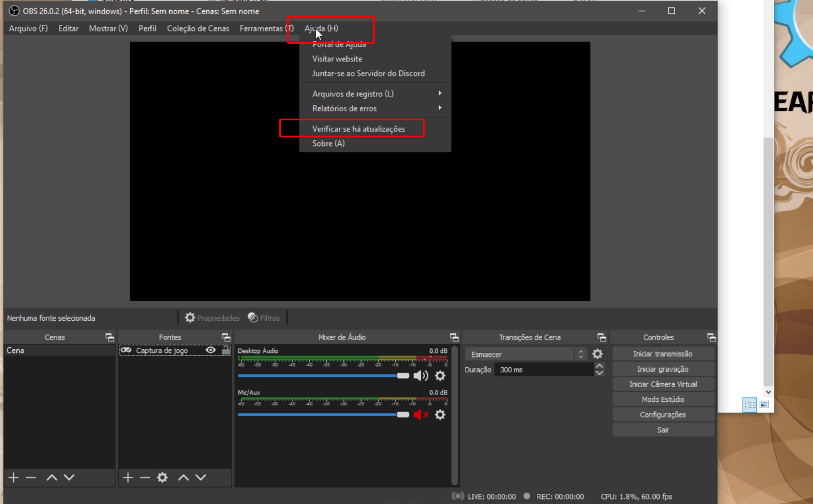Image resolution: width=813 pixels, height=504 pixels.
Task: Click the CPU: 1.8%, 60.00 fps status text
Action: click(636, 497)
